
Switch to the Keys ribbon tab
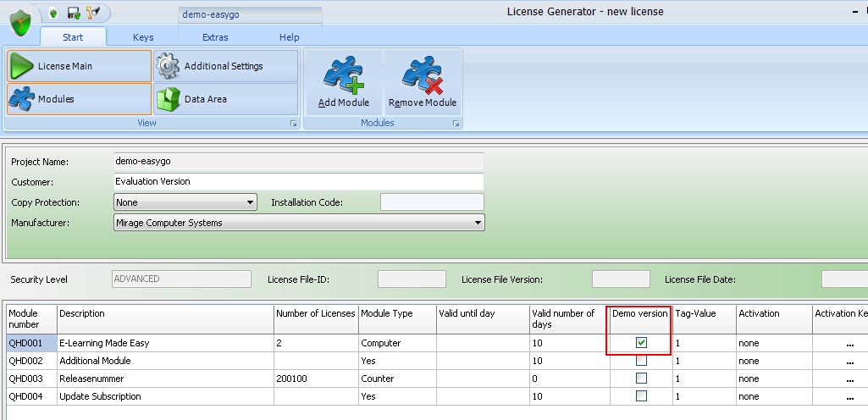coord(143,37)
